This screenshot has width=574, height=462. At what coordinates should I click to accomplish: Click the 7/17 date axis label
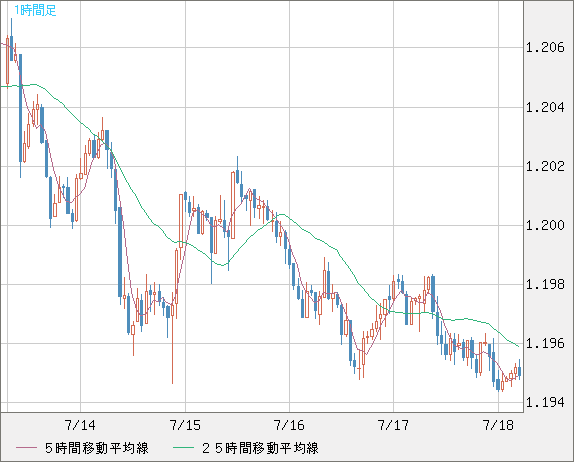point(394,425)
